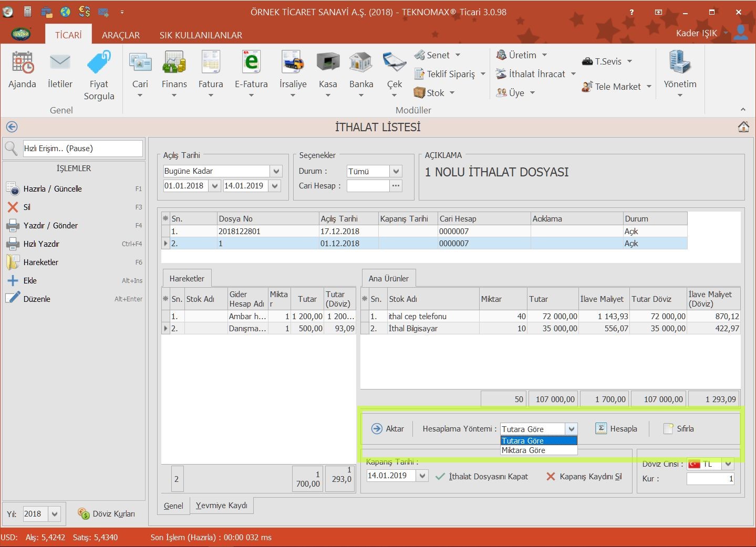This screenshot has height=547, width=756.
Task: Select the row with Dosya No 2018122801
Action: click(x=240, y=232)
